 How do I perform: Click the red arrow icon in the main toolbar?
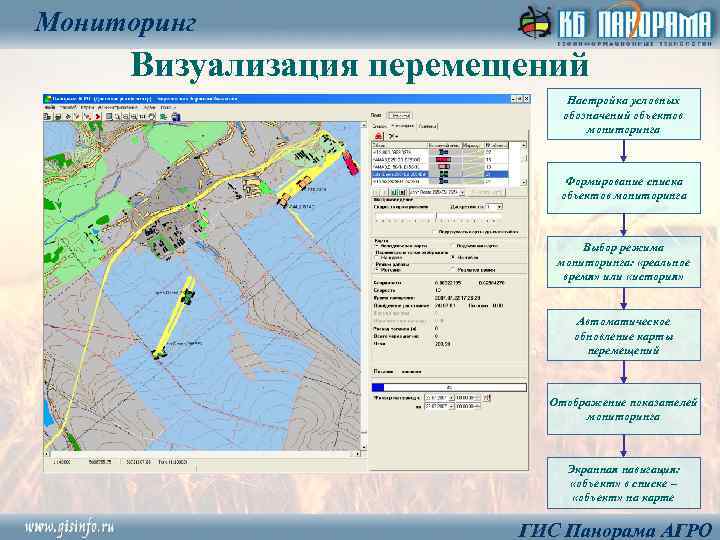point(97,117)
